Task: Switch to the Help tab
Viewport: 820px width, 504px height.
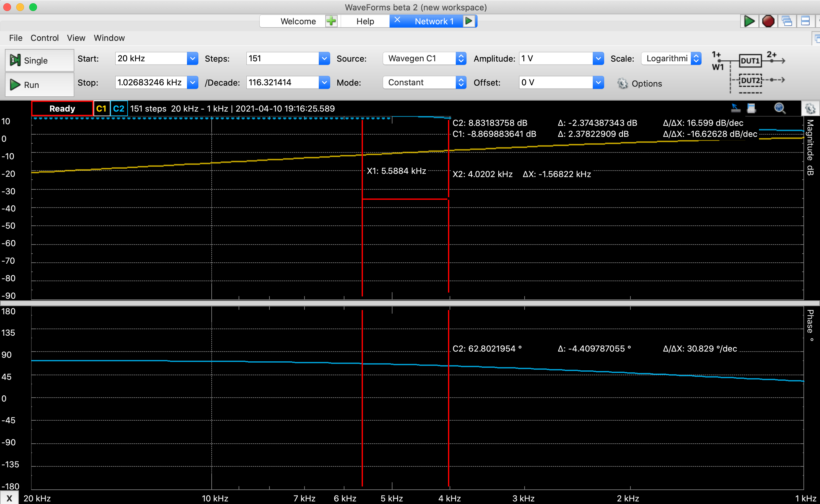Action: (x=365, y=21)
